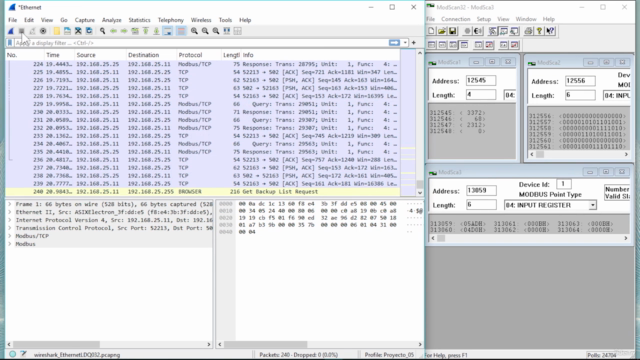Expand the Ethernet II details node
This screenshot has height=360, width=640.
pyautogui.click(x=9, y=212)
